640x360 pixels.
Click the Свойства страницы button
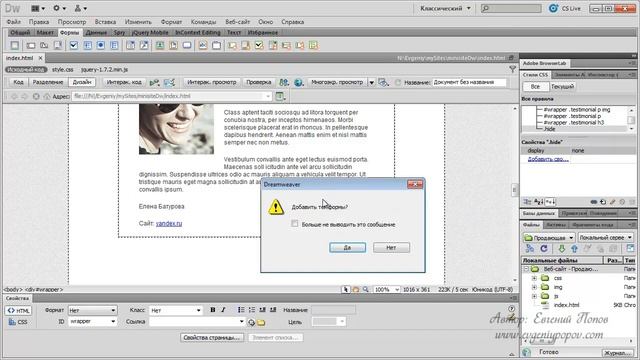coord(211,338)
